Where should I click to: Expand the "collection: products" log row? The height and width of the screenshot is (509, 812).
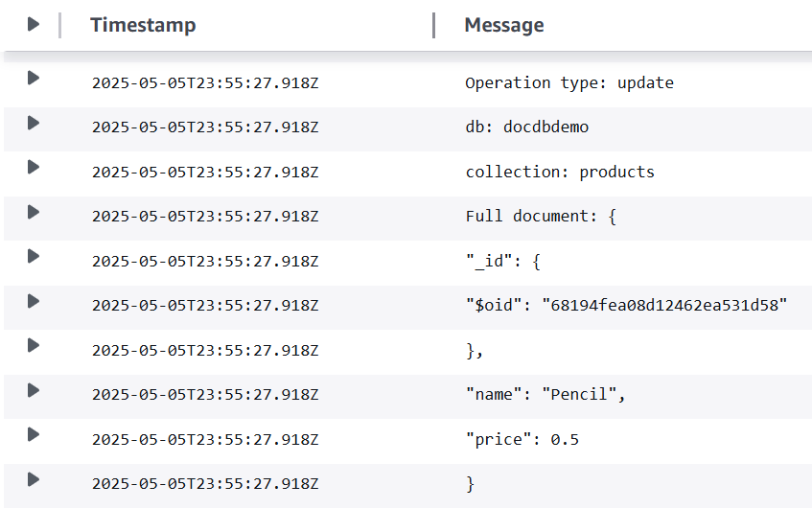(34, 167)
